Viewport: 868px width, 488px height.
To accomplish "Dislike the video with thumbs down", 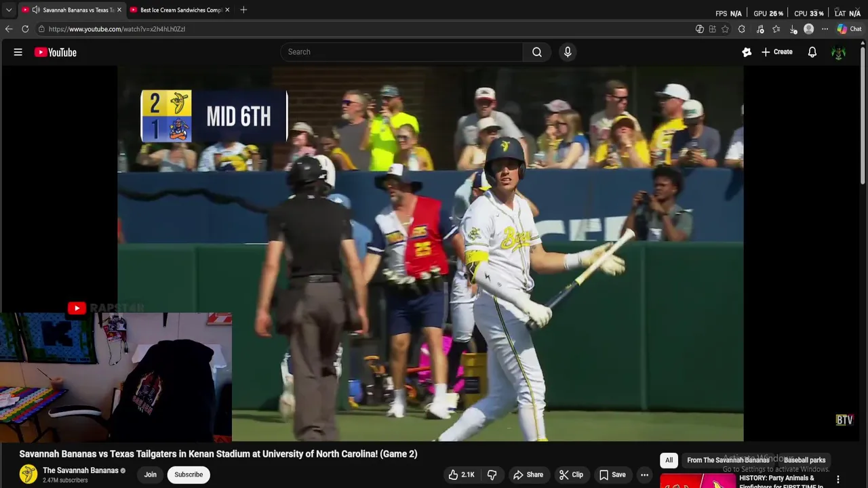I will tap(492, 475).
